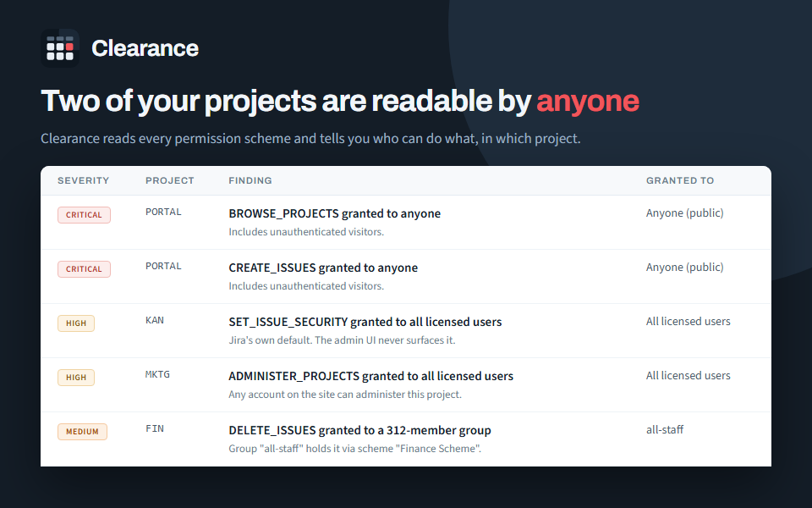Open finding "CREATE_ISSUES granted to anyone"
This screenshot has height=508, width=812.
click(323, 268)
